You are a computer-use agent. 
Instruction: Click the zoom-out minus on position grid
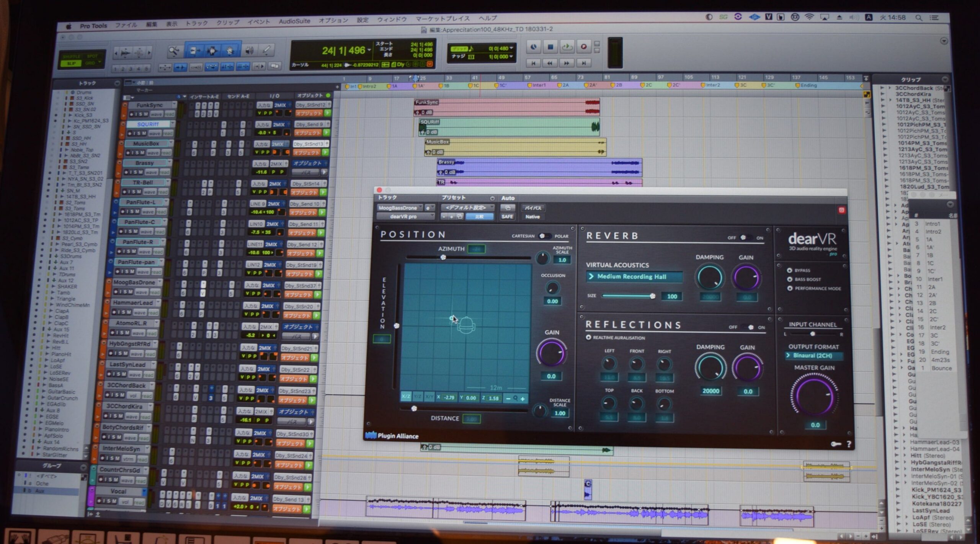coord(508,399)
